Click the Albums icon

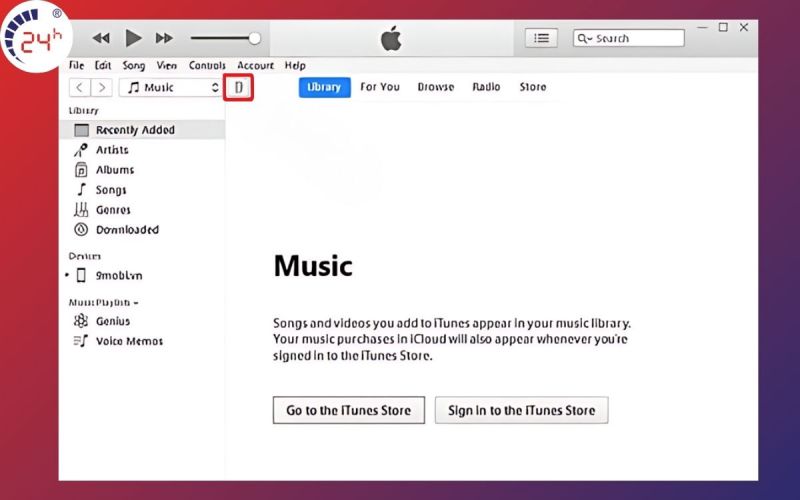[81, 170]
